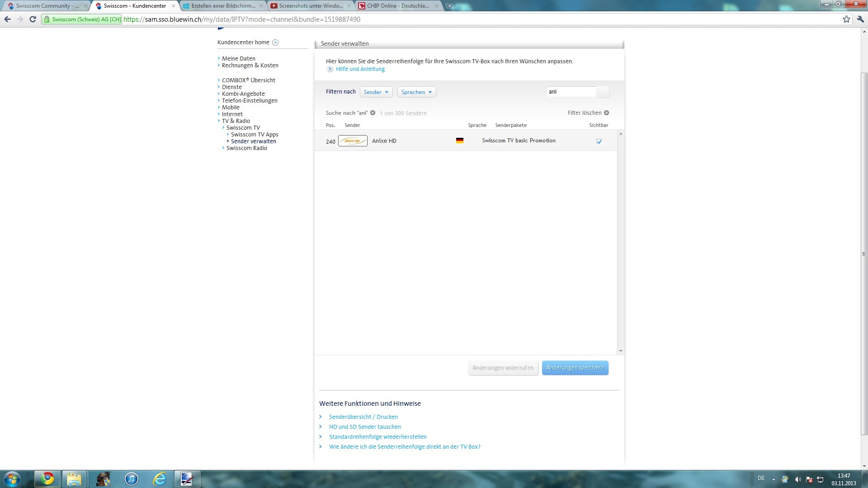The image size is (868, 488).
Task: Open the Sender filter dropdown
Action: pyautogui.click(x=376, y=92)
